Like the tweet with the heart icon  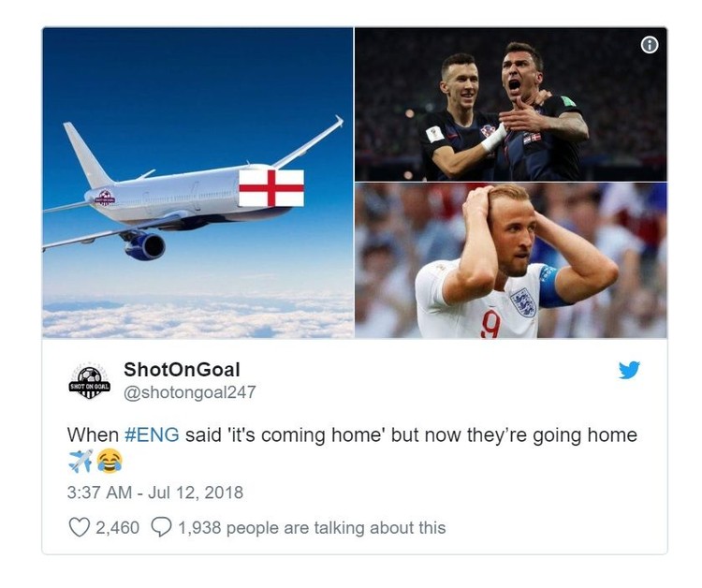coord(80,527)
